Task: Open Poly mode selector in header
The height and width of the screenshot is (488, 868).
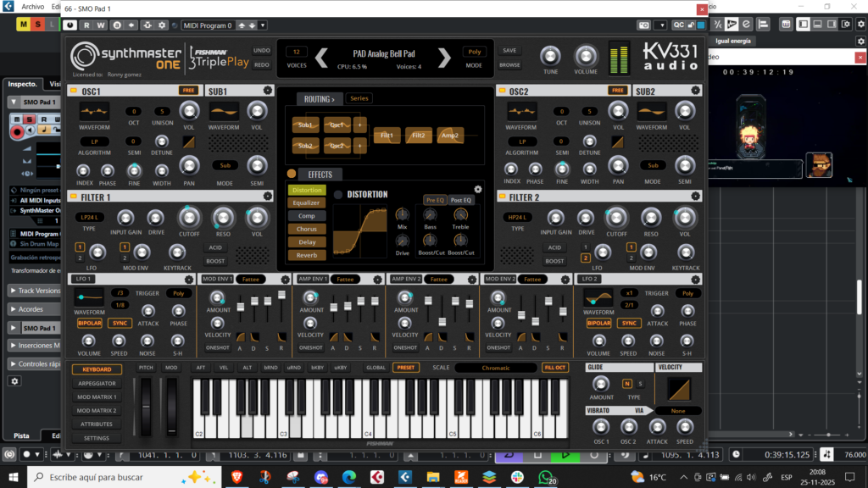Action: point(475,52)
